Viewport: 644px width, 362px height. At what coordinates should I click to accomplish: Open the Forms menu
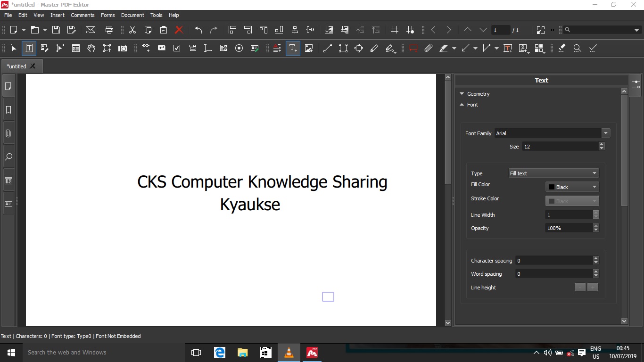[x=108, y=15]
